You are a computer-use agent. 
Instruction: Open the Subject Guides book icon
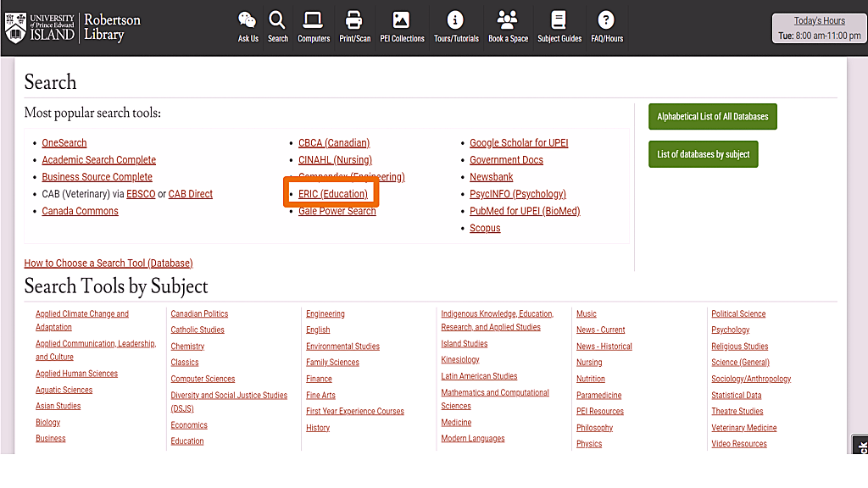559,20
